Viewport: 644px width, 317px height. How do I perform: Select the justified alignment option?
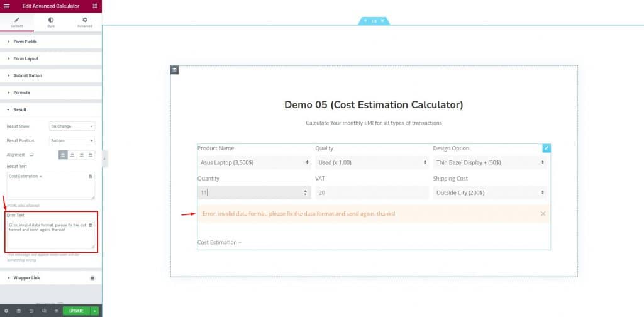point(91,155)
